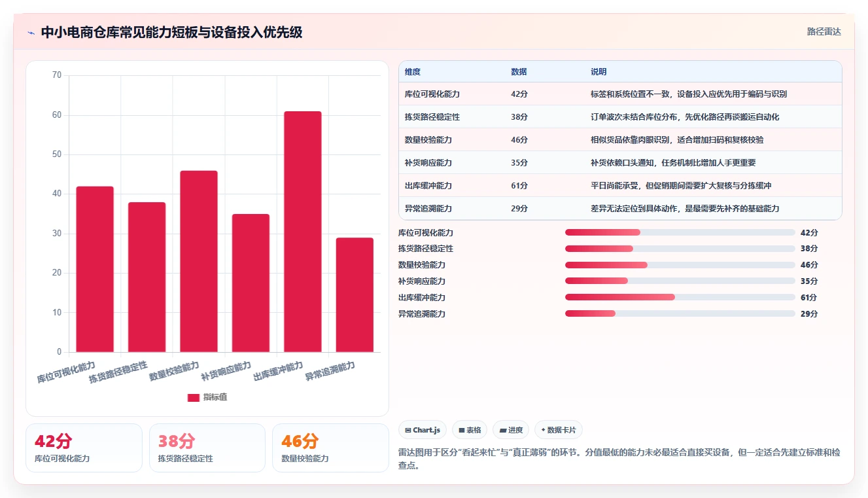Viewport: 868px width, 498px height.
Task: Click the 出库缓冲能力 progress bar
Action: click(680, 298)
